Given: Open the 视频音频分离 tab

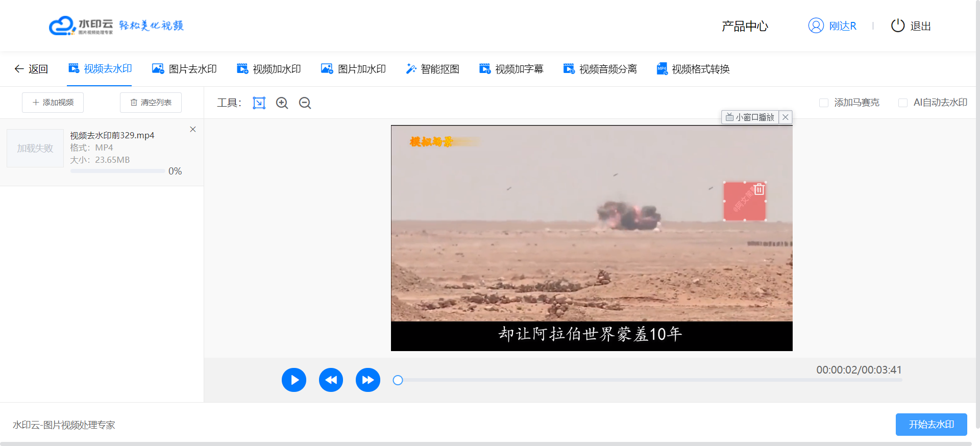Looking at the screenshot, I should pos(600,69).
